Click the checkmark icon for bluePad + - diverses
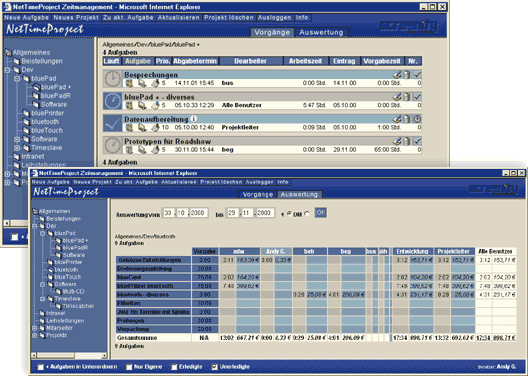This screenshot has height=376, width=528. [417, 97]
